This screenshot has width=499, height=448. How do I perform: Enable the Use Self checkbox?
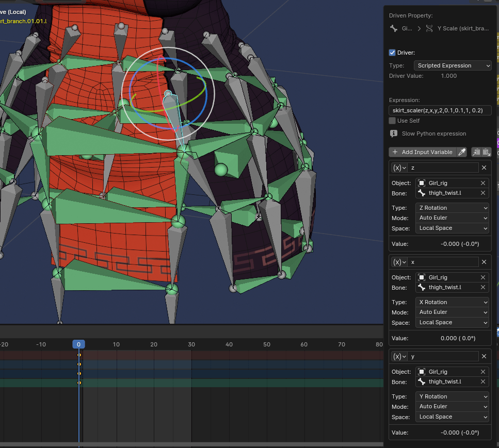pos(392,121)
